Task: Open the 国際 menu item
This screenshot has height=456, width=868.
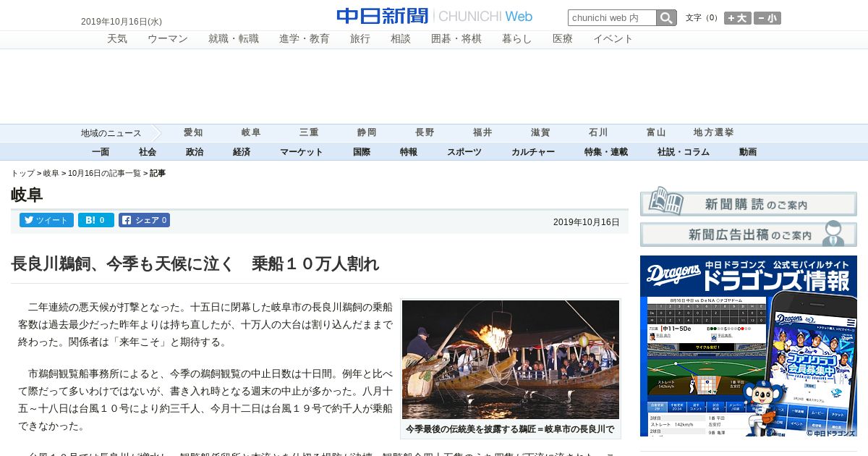Action: coord(362,152)
